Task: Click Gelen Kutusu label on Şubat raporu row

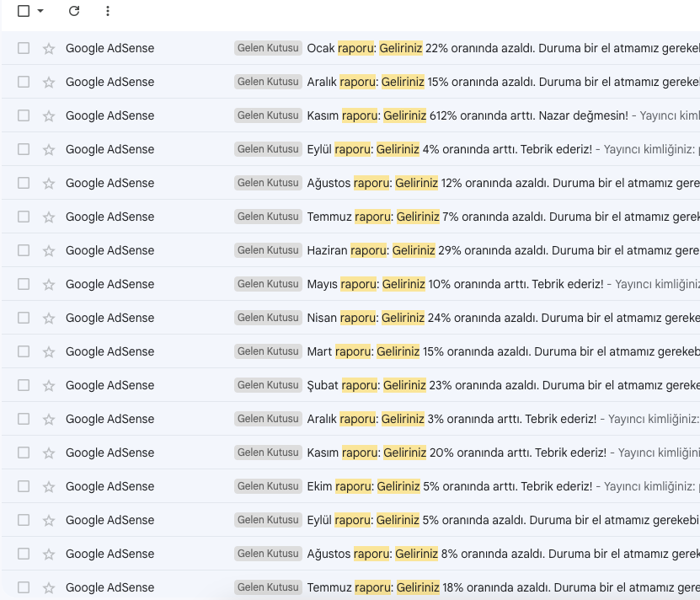Action: tap(268, 385)
